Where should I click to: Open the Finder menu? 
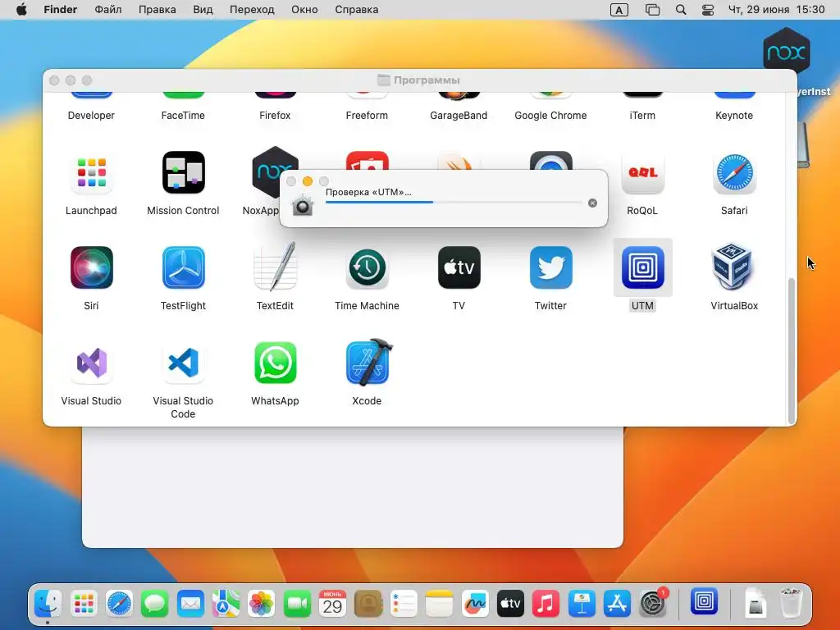(x=61, y=10)
